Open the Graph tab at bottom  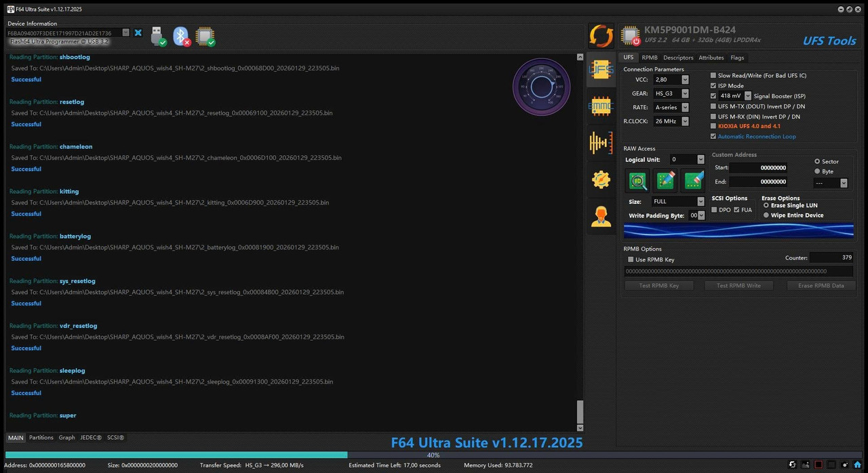(66, 438)
